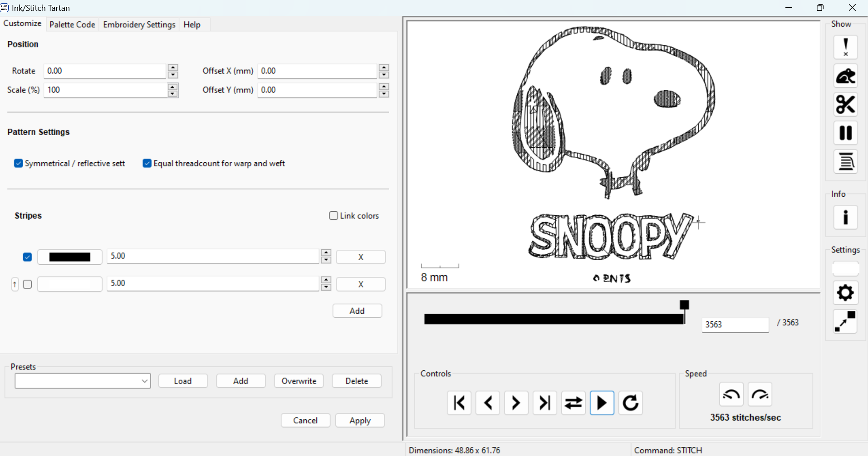
Task: Open simulator settings gear icon
Action: pyautogui.click(x=845, y=293)
